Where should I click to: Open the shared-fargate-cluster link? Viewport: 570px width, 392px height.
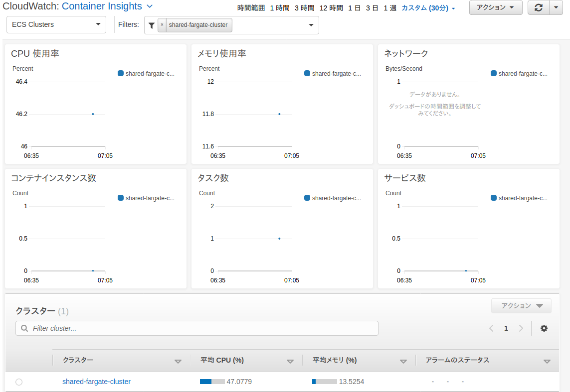pos(96,382)
